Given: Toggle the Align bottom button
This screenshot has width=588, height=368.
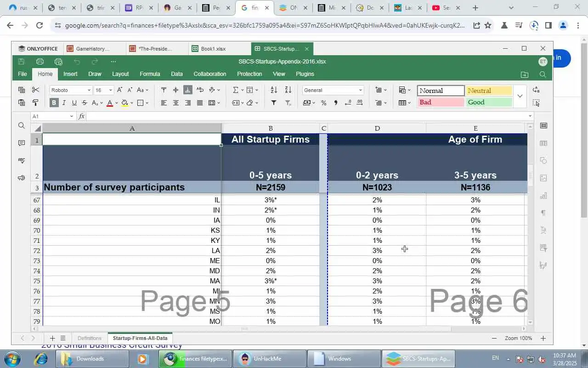Looking at the screenshot, I should pos(187,90).
